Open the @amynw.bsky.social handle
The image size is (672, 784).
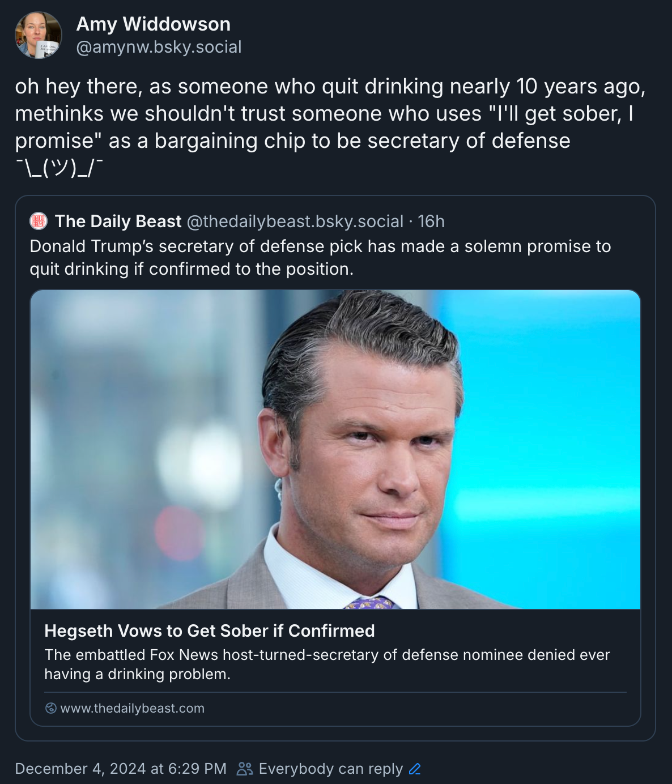[159, 47]
